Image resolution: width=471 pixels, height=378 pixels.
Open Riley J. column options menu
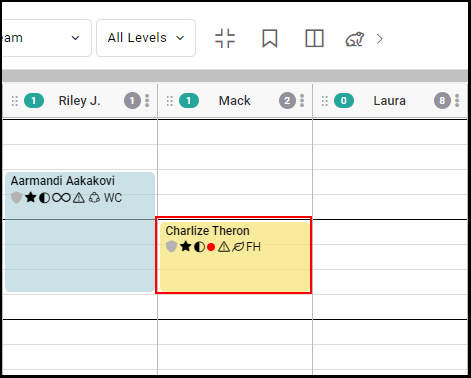tap(147, 100)
